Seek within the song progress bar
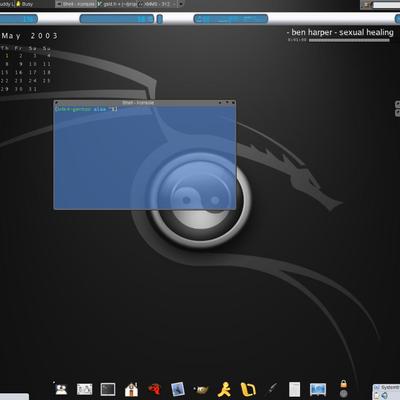This screenshot has height=400, width=400. click(349, 40)
